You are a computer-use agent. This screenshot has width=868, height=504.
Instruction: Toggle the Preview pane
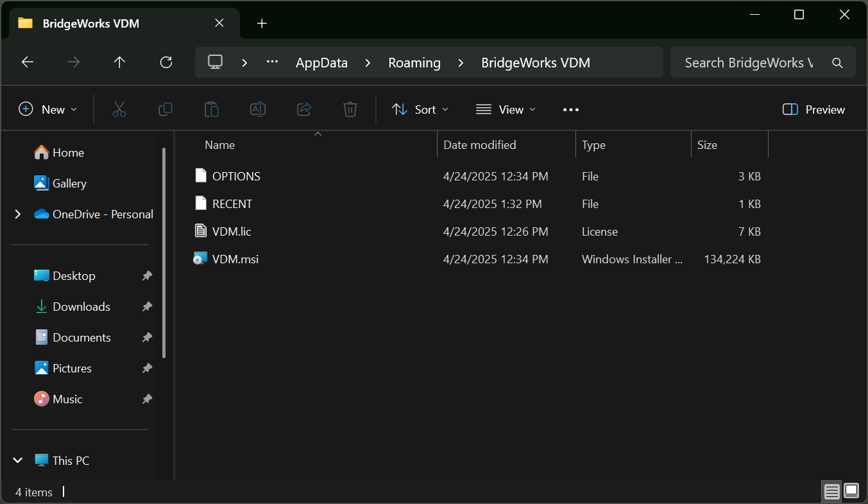click(x=813, y=110)
